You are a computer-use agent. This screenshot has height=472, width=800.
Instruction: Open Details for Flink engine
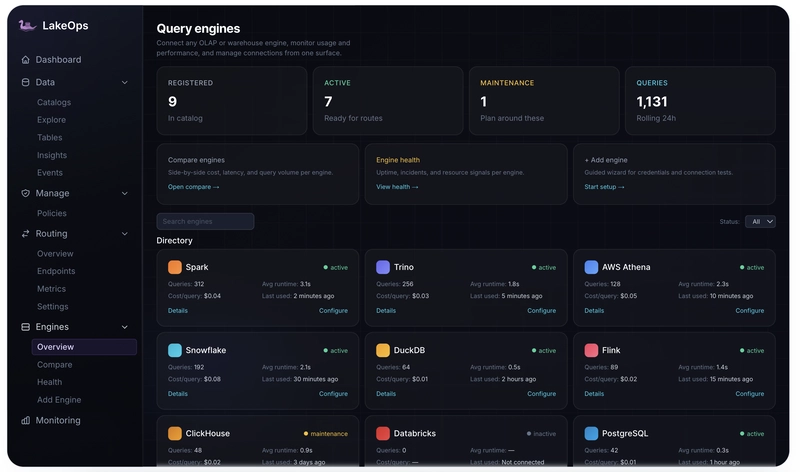point(594,394)
